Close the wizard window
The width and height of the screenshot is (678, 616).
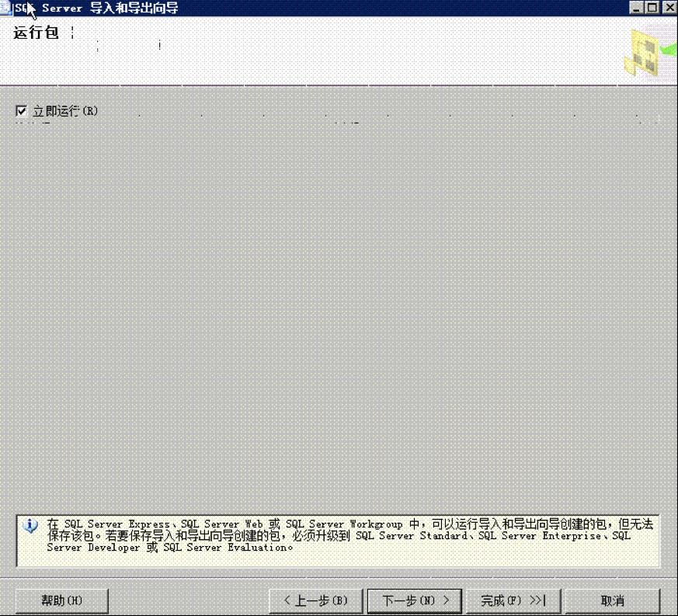coord(669,7)
